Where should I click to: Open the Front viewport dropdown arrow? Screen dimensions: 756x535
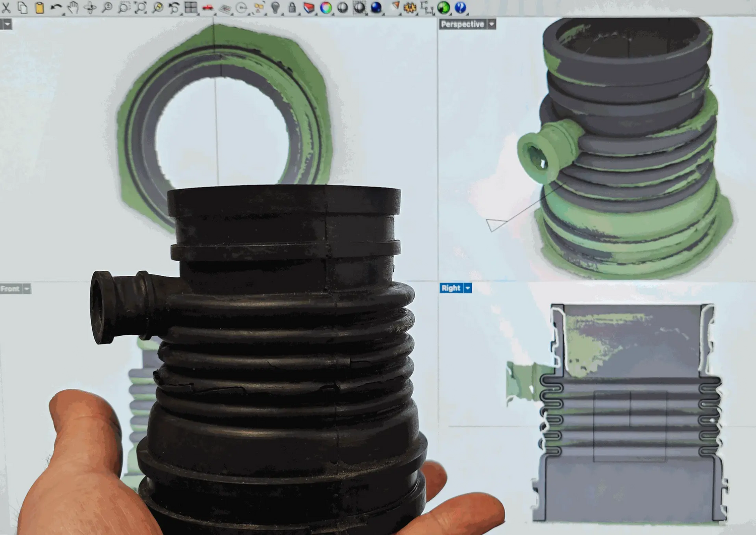click(27, 289)
